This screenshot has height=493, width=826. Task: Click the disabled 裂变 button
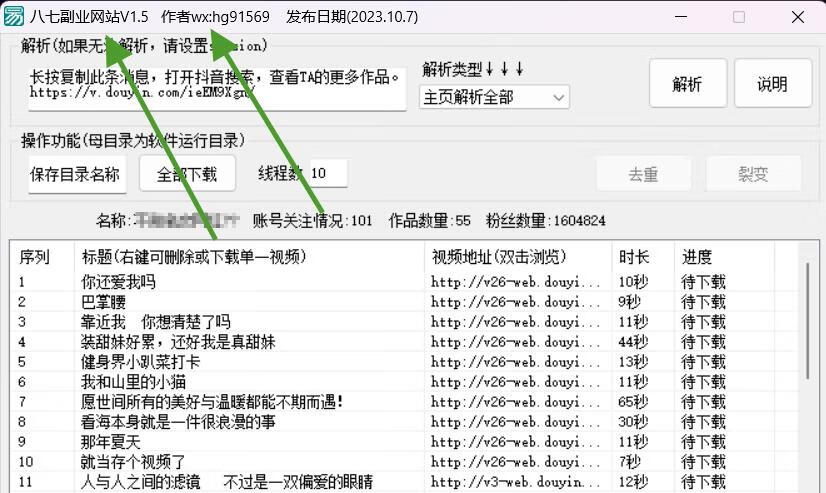tap(753, 174)
